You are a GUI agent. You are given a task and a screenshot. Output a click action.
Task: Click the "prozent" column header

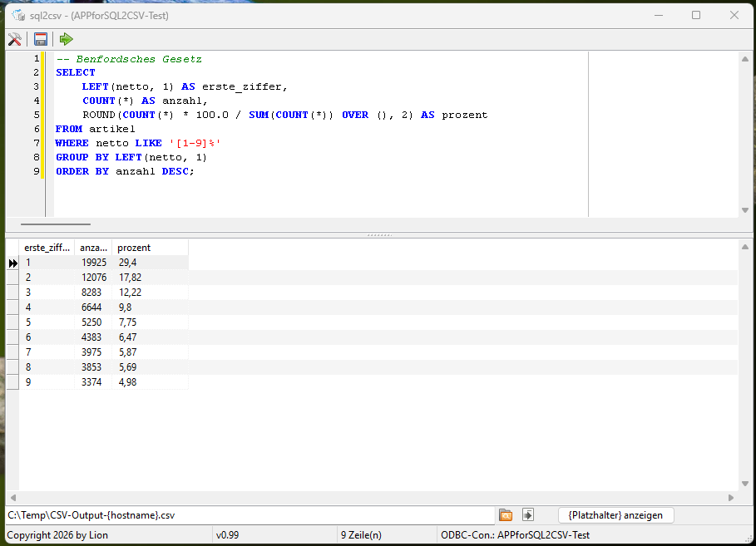[x=133, y=247]
